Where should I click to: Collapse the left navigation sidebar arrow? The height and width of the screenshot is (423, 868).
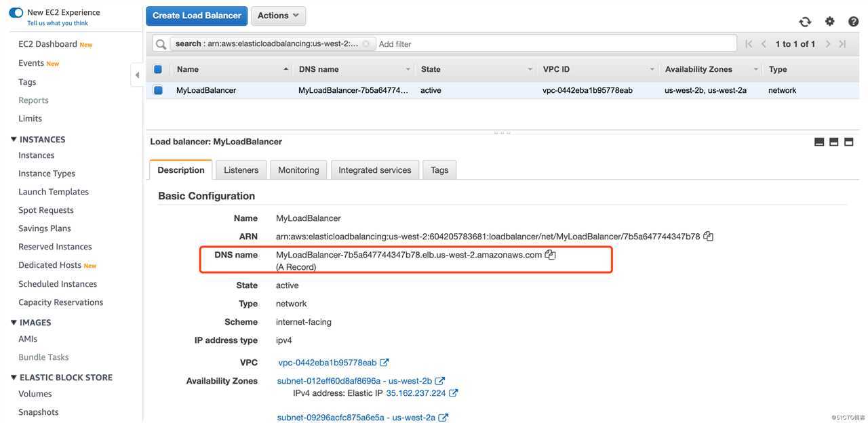click(x=137, y=75)
